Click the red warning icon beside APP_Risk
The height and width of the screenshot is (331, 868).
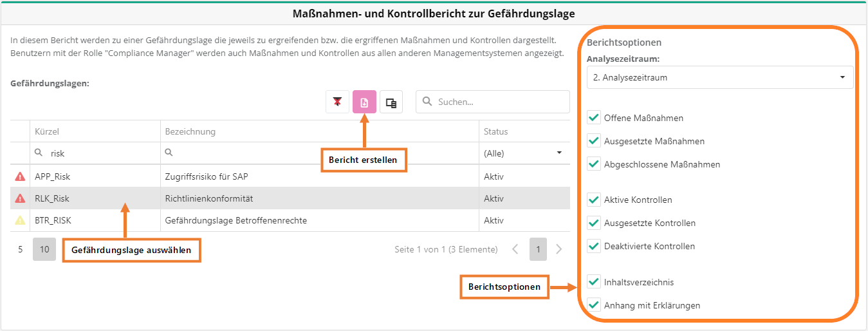20,176
